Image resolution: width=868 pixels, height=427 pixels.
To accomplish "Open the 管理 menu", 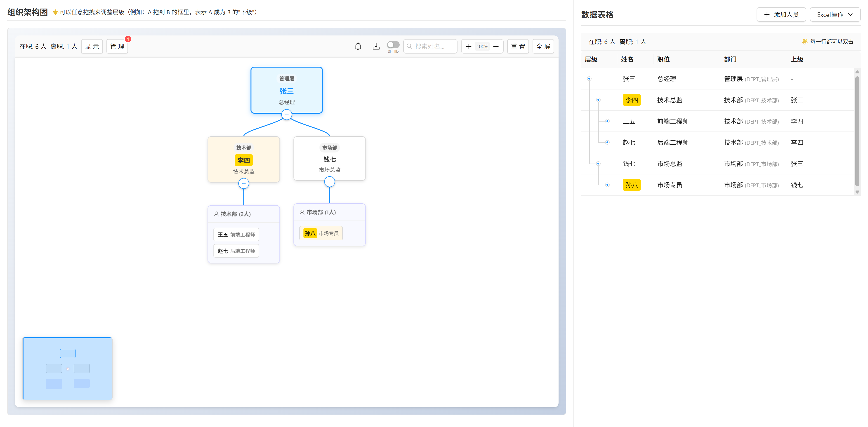I will [117, 47].
